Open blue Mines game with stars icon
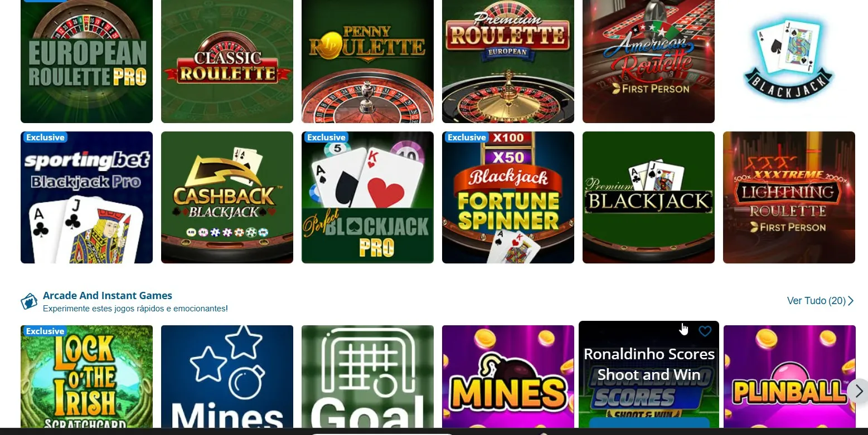 coord(227,377)
